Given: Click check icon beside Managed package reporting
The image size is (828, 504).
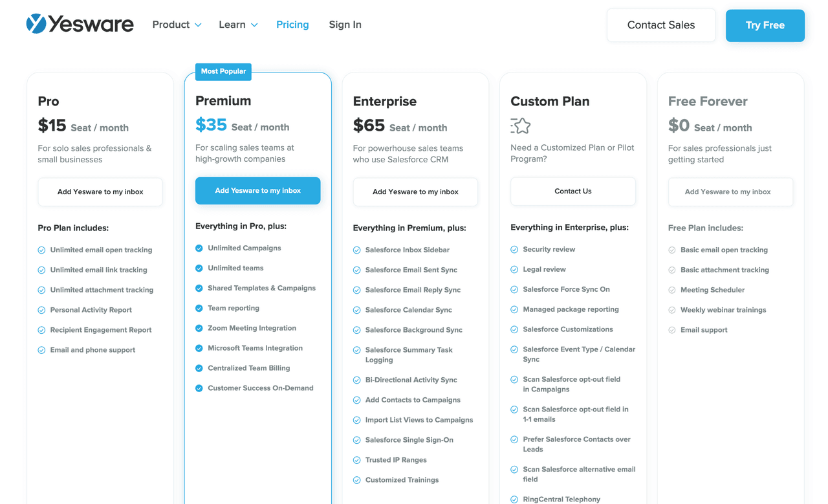Looking at the screenshot, I should click(515, 310).
